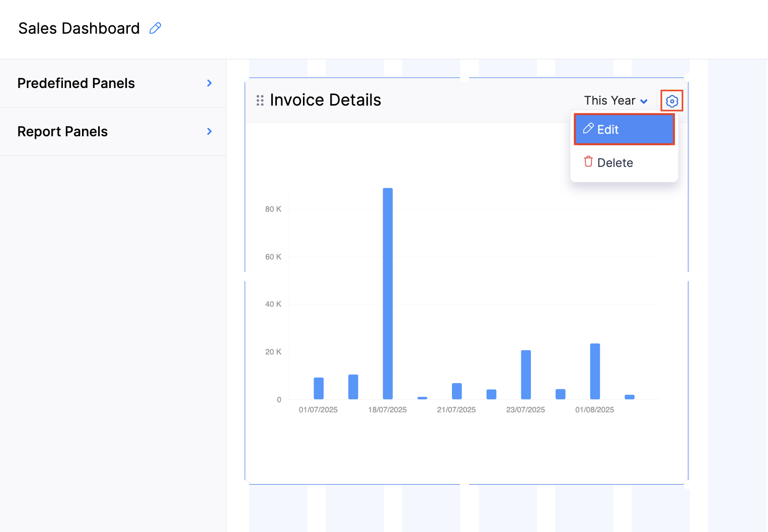This screenshot has width=768, height=532.
Task: Click the panel's bottom-right corner resize handle
Action: 687,484
